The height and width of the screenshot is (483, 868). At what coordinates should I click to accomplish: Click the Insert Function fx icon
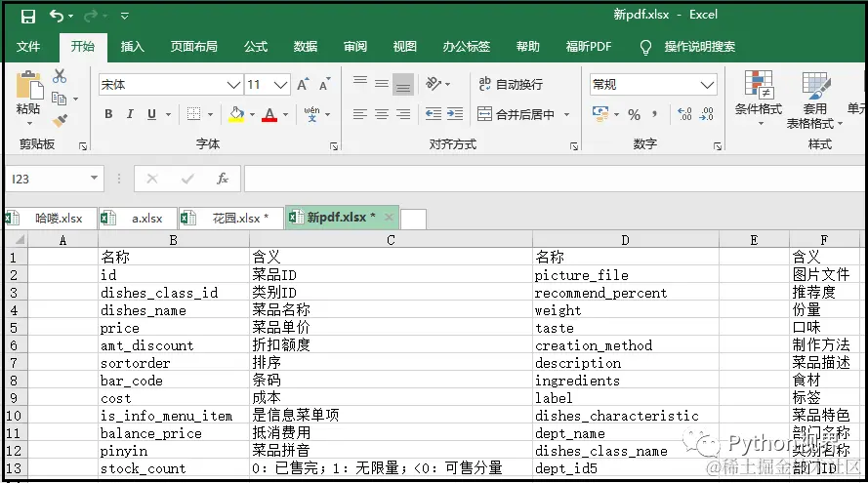(x=223, y=179)
